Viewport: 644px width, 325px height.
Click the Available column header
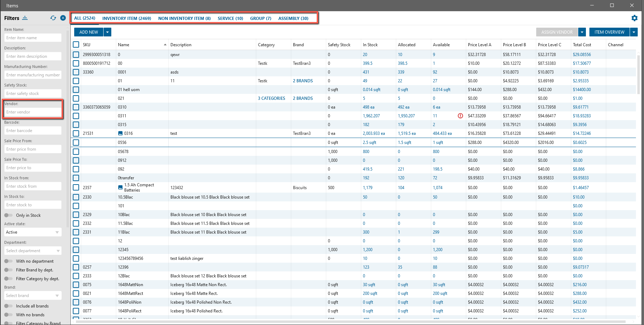[441, 45]
